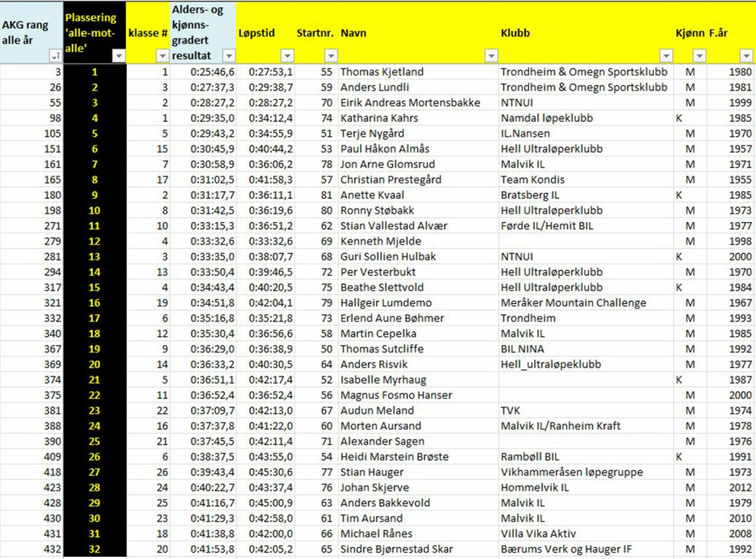The width and height of the screenshot is (756, 559).
Task: Select the cell with name Thomas Kjetland
Action: pyautogui.click(x=381, y=72)
